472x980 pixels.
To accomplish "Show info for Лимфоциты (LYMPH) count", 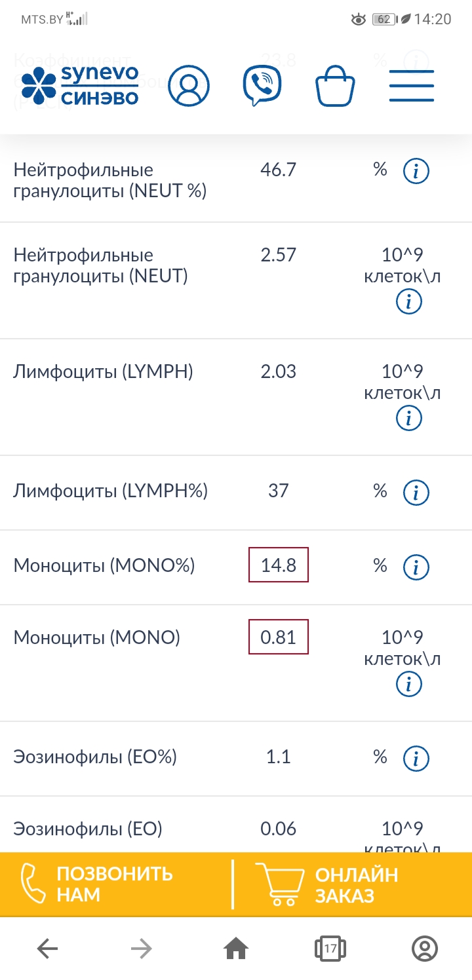I will (x=409, y=418).
